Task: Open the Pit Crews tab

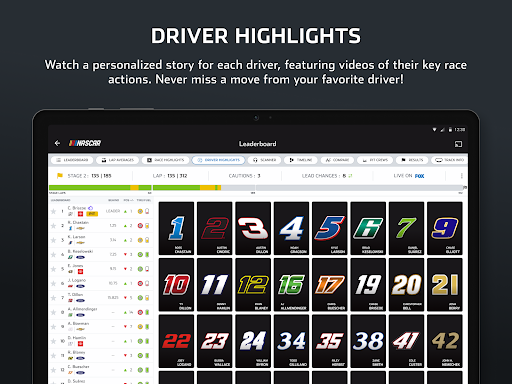Action: point(375,160)
